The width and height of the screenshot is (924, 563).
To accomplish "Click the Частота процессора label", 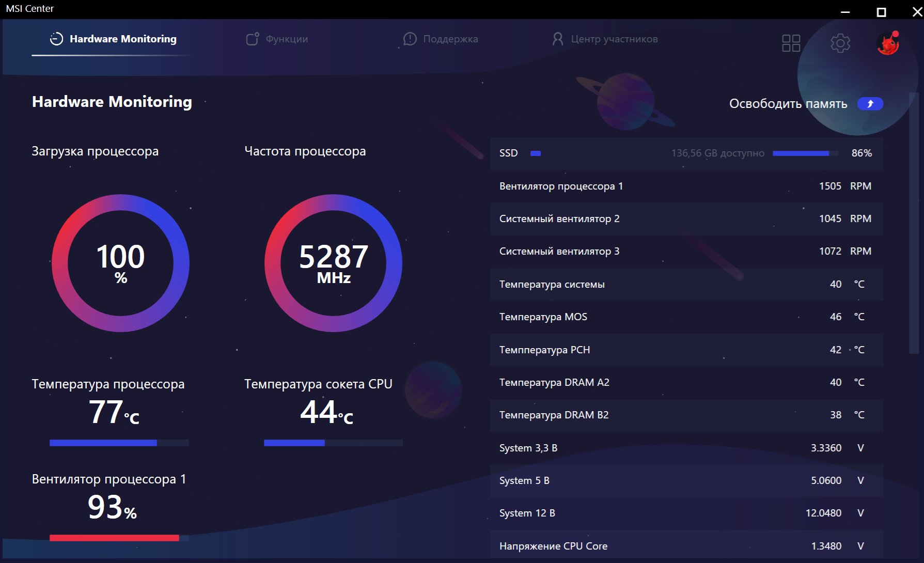I will 305,151.
